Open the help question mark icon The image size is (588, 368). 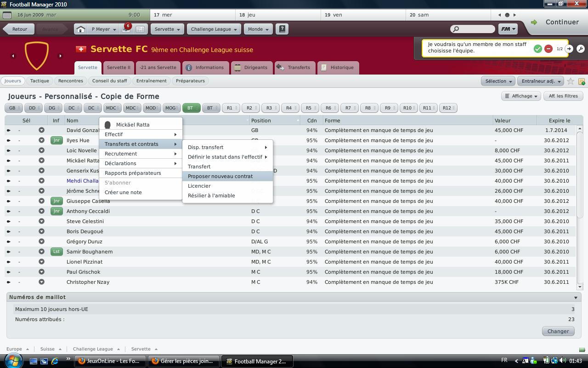(282, 29)
